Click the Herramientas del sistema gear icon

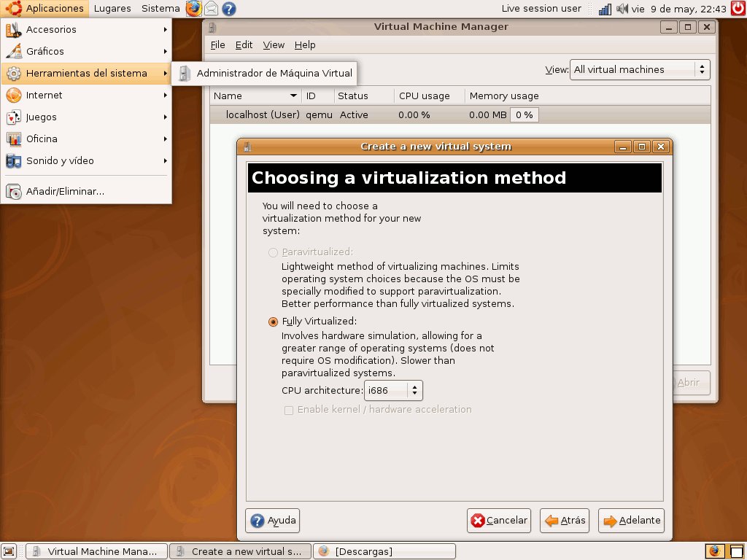[x=13, y=74]
